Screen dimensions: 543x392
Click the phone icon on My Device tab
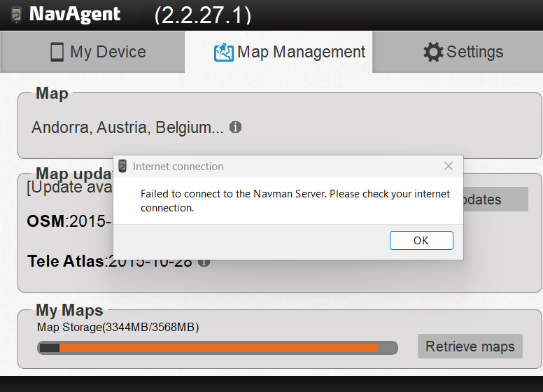[x=57, y=52]
